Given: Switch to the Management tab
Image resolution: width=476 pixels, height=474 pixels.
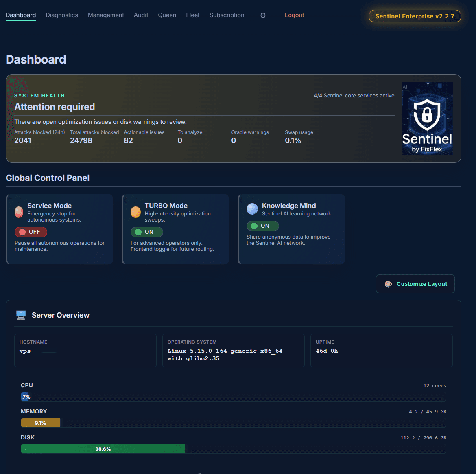Looking at the screenshot, I should [x=106, y=15].
